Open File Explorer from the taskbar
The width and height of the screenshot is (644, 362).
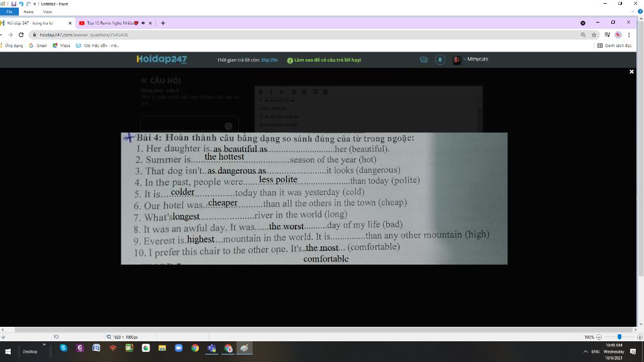[162, 348]
